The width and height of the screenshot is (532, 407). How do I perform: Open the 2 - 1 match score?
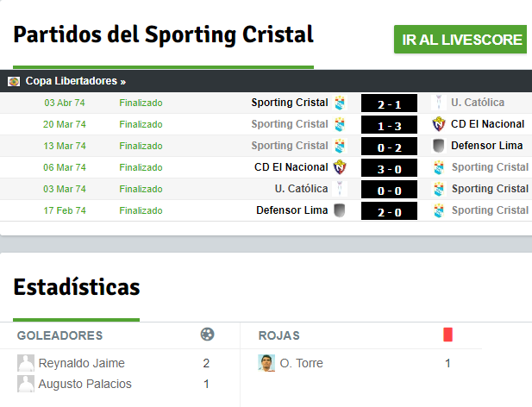pos(389,103)
